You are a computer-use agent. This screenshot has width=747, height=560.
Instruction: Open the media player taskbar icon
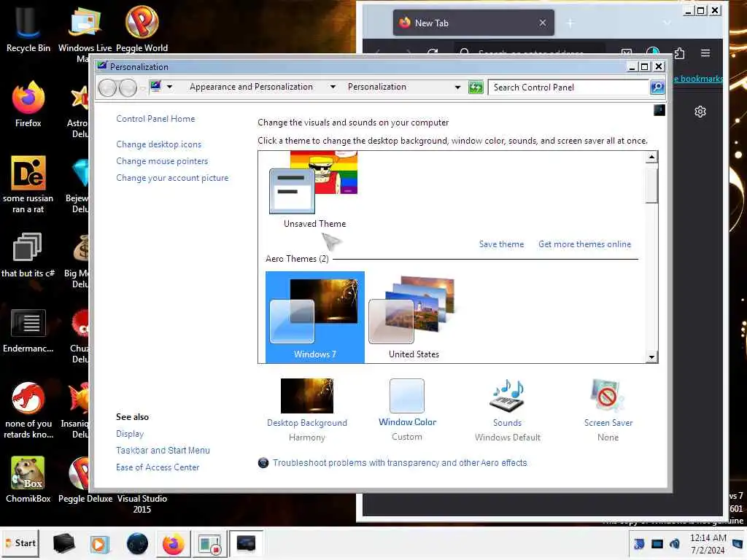(x=99, y=543)
